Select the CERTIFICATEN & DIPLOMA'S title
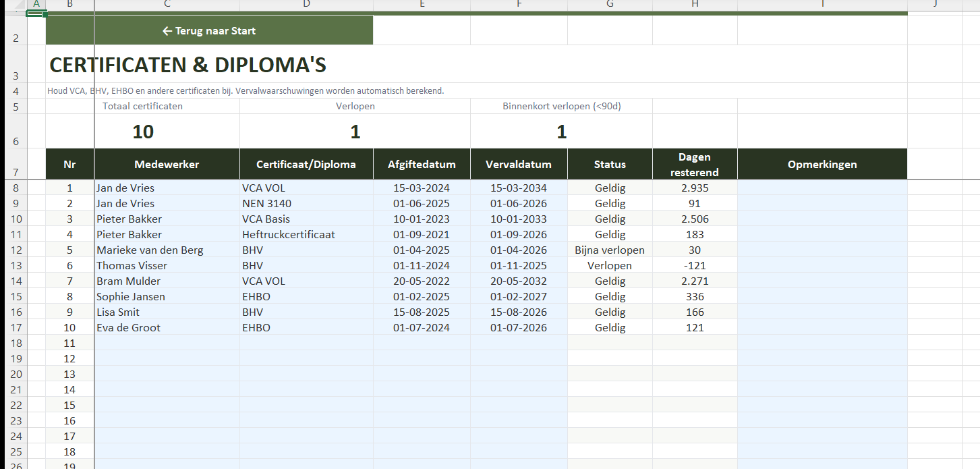This screenshot has width=980, height=469. (x=188, y=65)
